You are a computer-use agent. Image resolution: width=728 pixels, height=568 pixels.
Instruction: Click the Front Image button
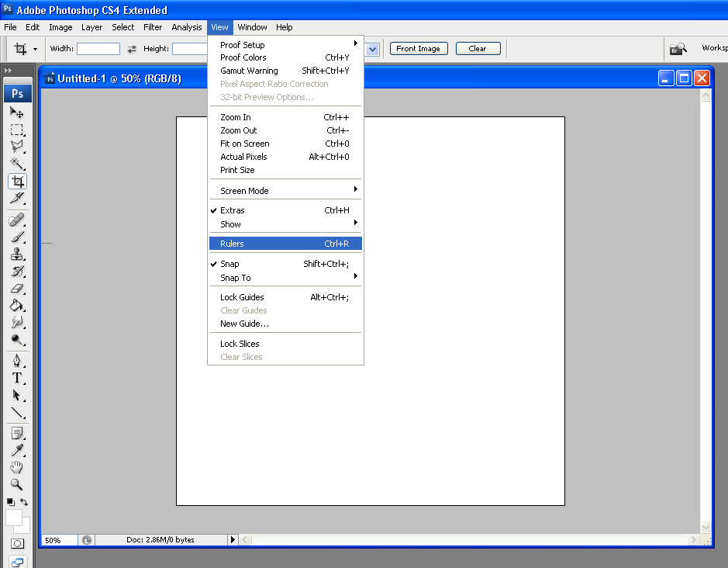click(x=419, y=48)
